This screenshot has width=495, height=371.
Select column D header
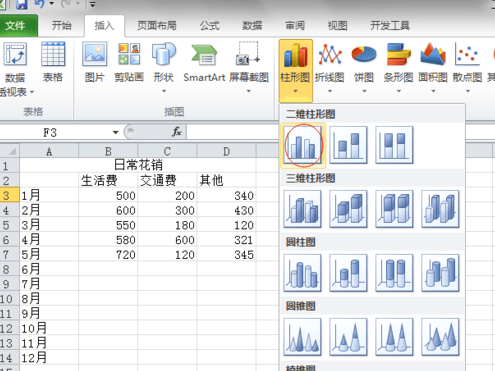(x=226, y=151)
